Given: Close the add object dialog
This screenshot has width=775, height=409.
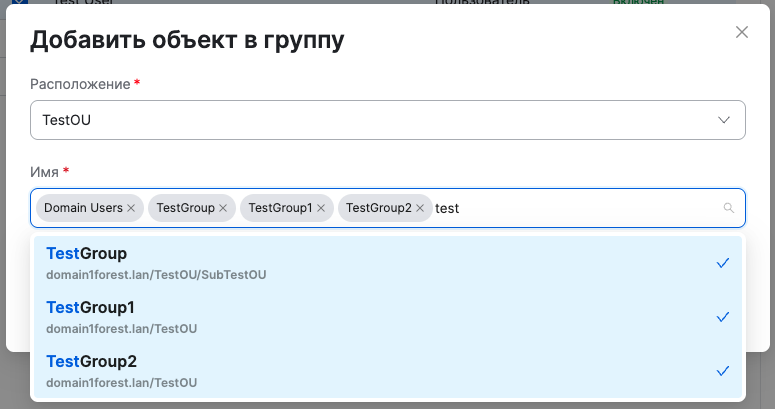Looking at the screenshot, I should (x=742, y=32).
